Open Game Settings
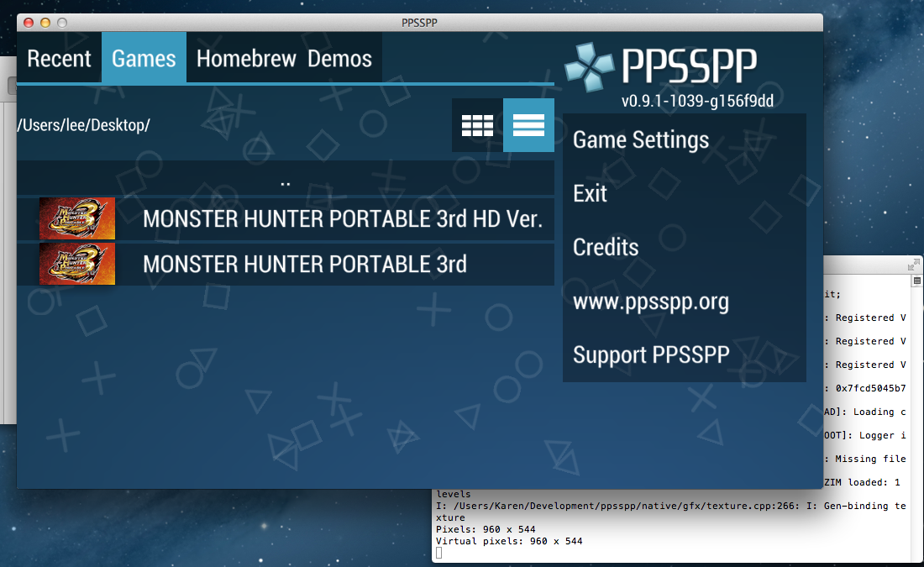Screen dimensions: 924x567 [641, 140]
